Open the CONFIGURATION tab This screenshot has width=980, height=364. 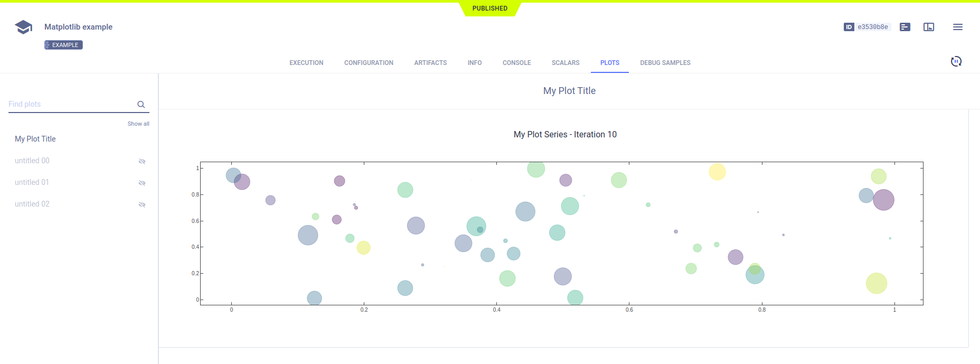tap(369, 63)
